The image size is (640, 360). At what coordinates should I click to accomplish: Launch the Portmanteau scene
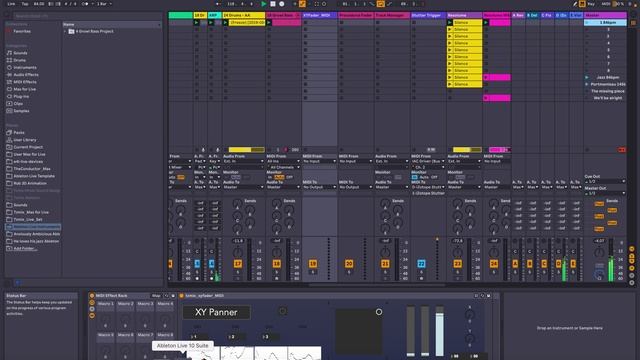coord(587,84)
